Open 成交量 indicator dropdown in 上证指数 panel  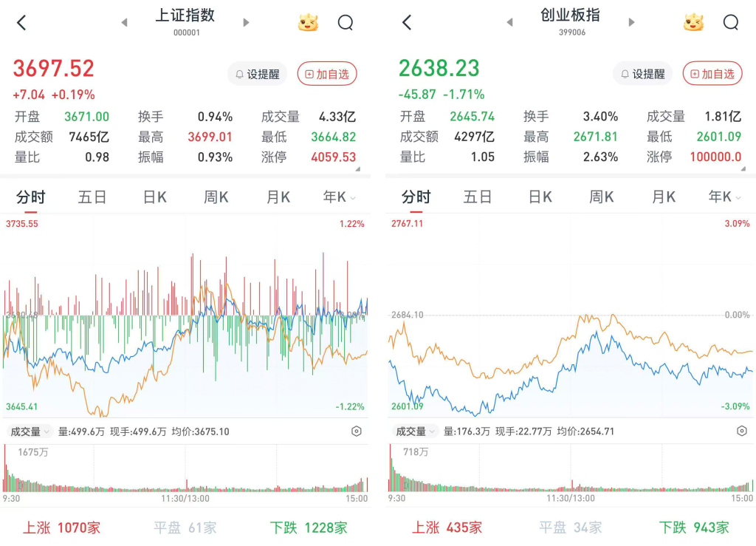[29, 431]
